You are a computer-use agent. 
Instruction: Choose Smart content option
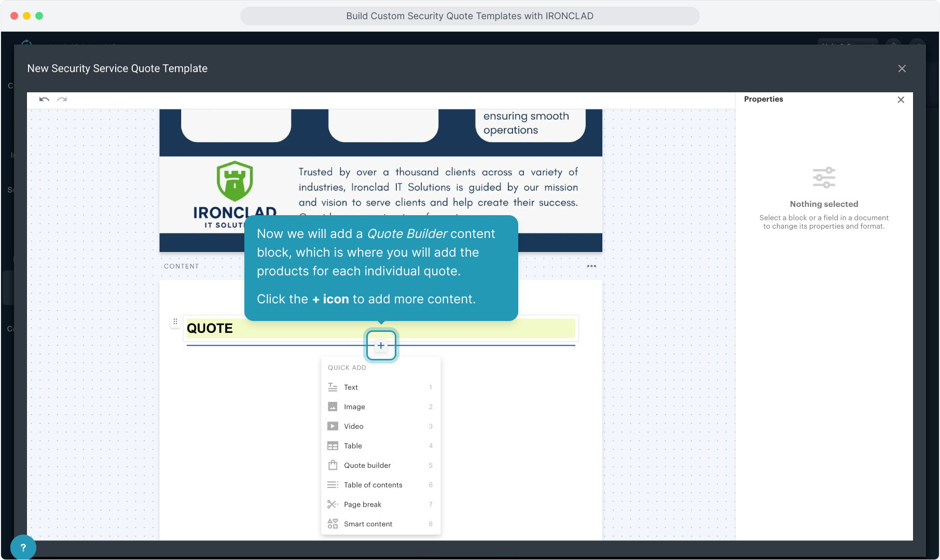(x=368, y=524)
